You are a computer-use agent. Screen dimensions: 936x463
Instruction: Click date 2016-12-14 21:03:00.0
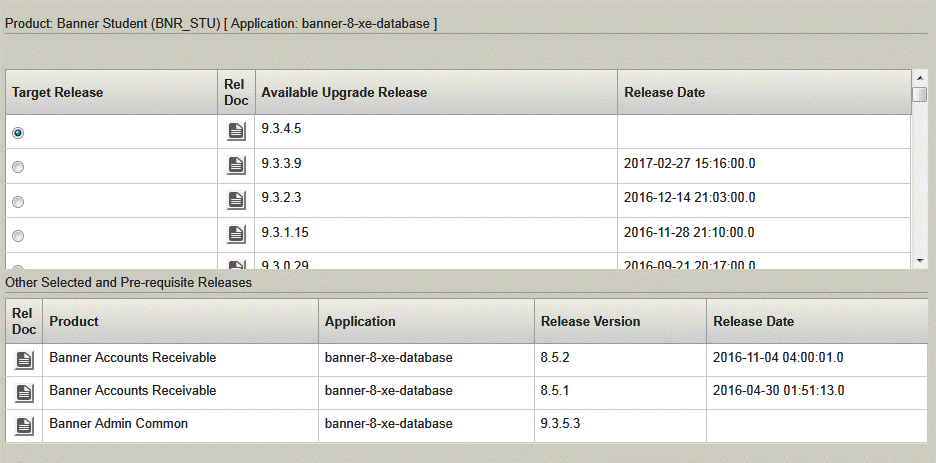coord(689,197)
